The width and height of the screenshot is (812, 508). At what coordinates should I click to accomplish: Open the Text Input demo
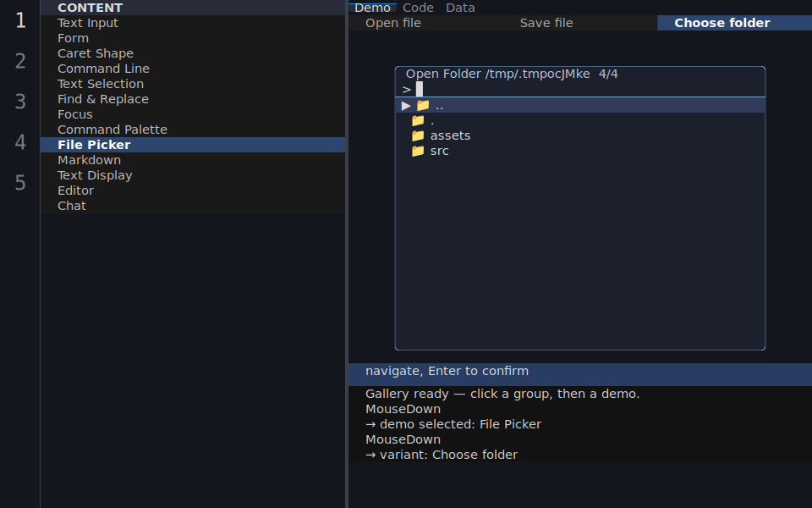point(193,23)
